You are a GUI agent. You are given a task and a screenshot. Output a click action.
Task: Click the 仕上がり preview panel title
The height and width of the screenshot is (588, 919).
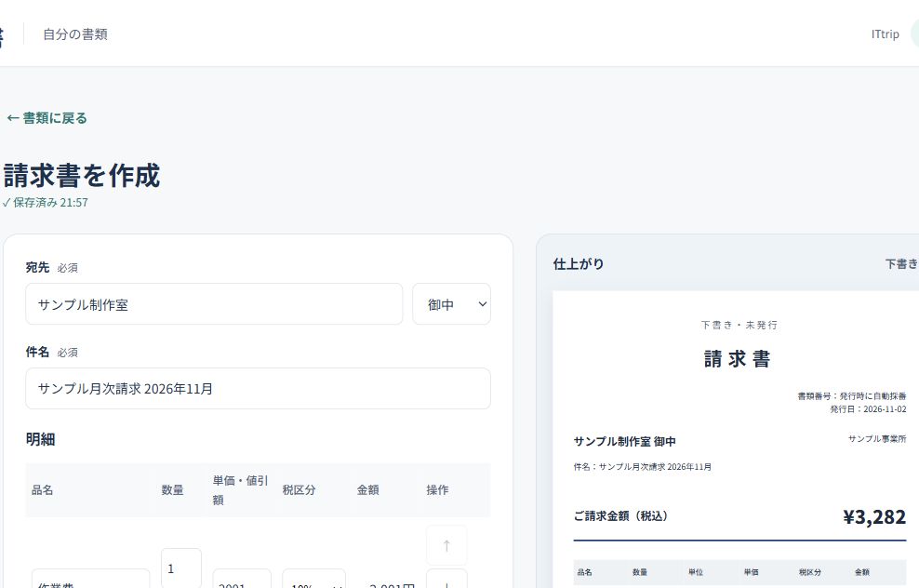(x=579, y=264)
